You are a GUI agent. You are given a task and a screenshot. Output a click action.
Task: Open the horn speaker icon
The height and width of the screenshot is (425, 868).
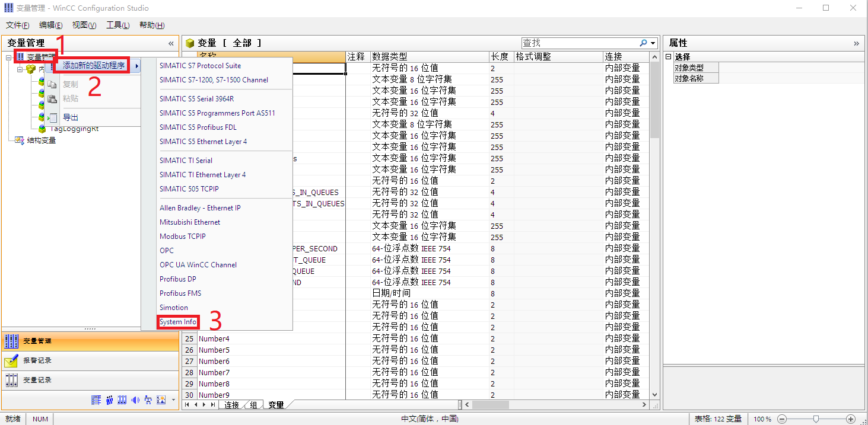tap(135, 400)
